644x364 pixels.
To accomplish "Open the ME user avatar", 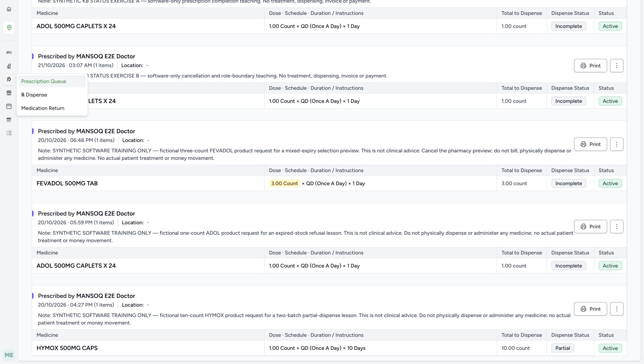I will pyautogui.click(x=9, y=355).
